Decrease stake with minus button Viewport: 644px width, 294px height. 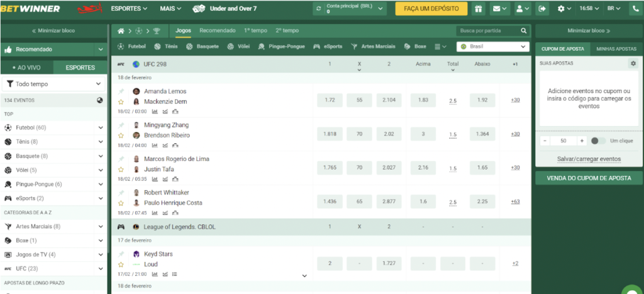tap(545, 141)
